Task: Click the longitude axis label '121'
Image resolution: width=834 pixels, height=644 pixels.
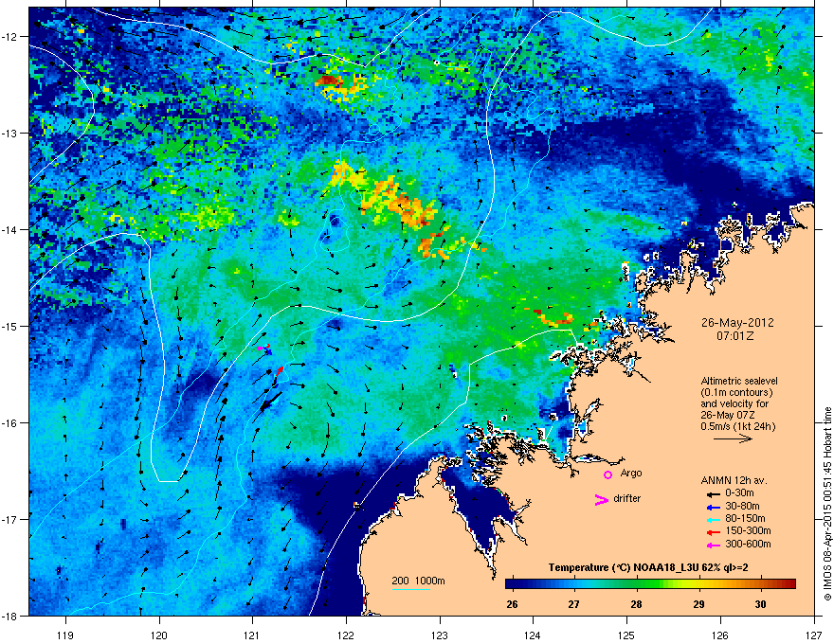Action: click(252, 635)
